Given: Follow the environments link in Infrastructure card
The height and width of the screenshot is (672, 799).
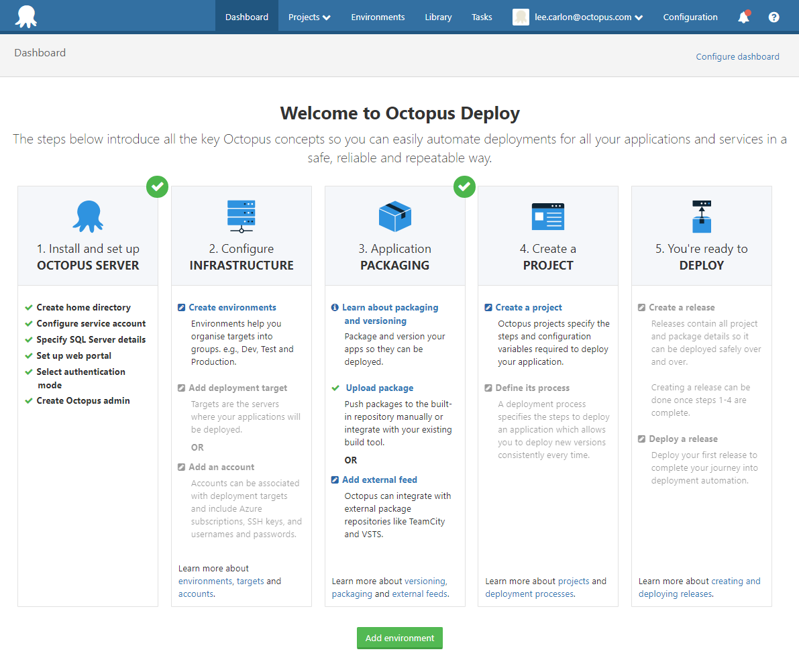Looking at the screenshot, I should (x=205, y=581).
